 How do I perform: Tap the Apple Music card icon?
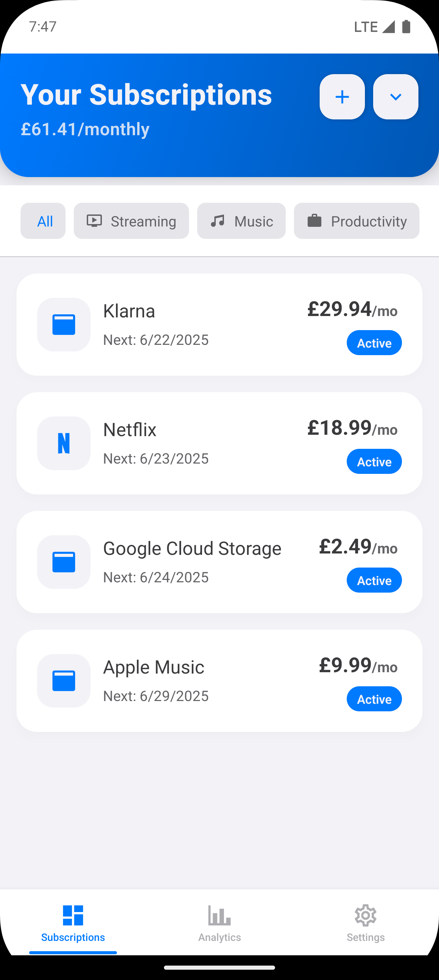64,680
